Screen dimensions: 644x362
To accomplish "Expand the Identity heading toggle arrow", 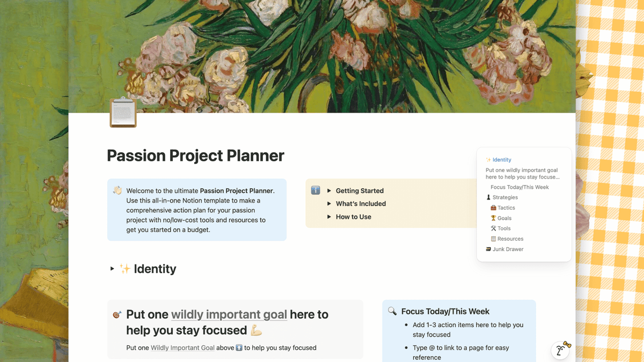I will (x=112, y=269).
